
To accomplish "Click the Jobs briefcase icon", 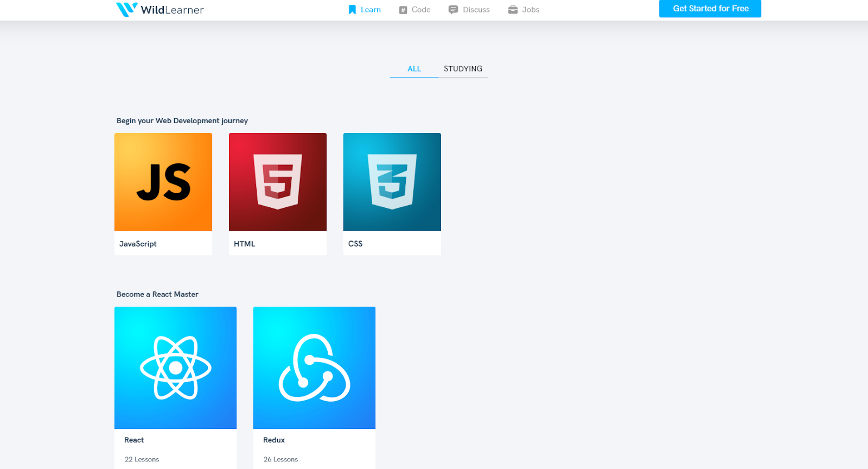I will [x=513, y=10].
